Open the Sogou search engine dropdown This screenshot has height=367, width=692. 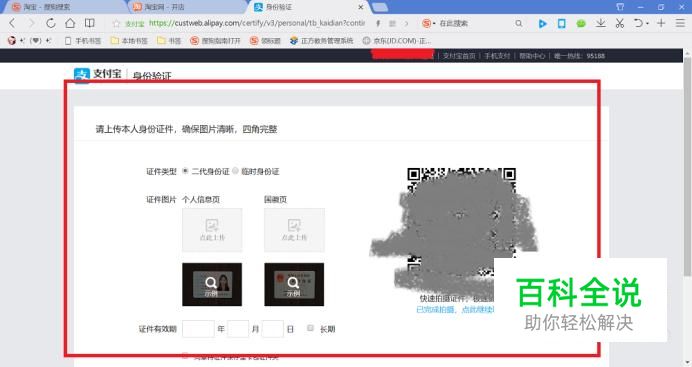429,23
